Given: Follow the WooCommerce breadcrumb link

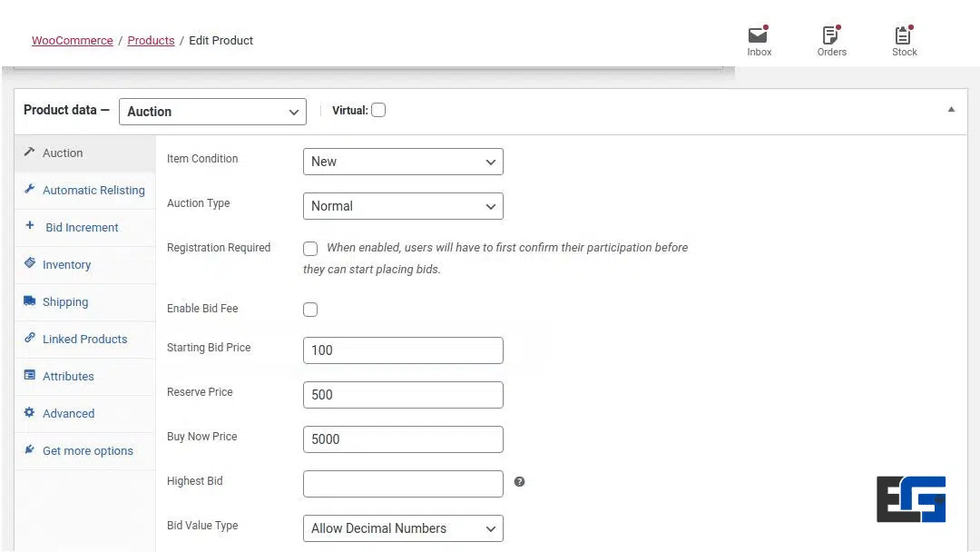Looking at the screenshot, I should 73,41.
